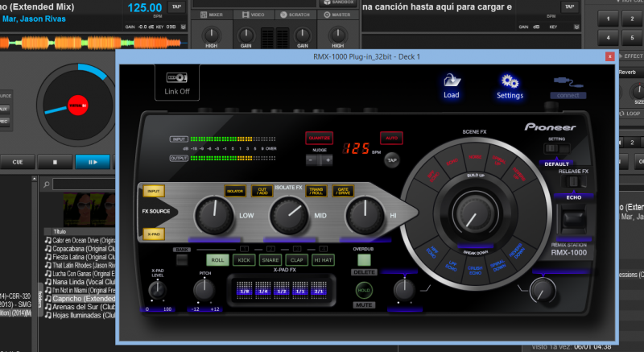The image size is (644, 352).
Task: Switch to the SCRATCH tab
Action: click(295, 14)
